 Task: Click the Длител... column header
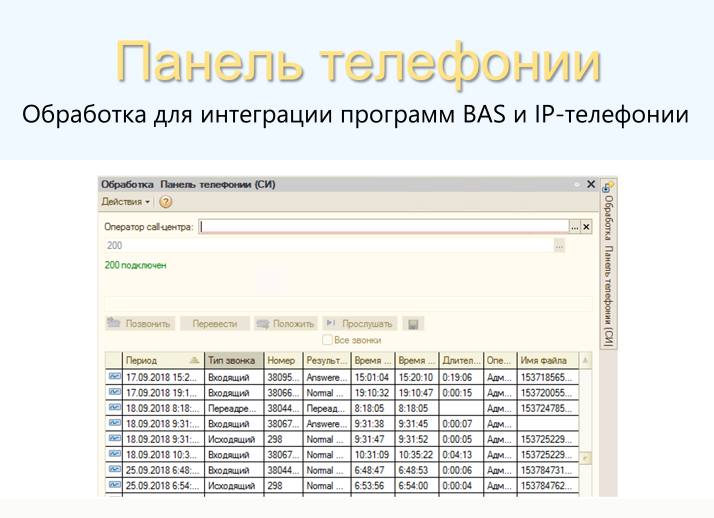461,360
